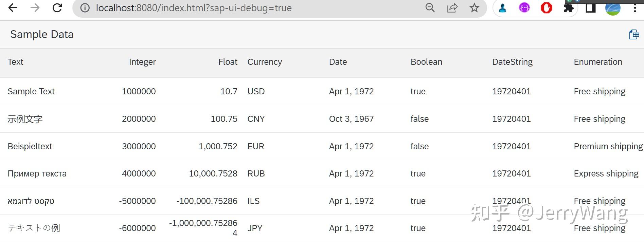The width and height of the screenshot is (644, 242).
Task: Click the red stop-hand ad blocker extension
Action: coord(546,8)
